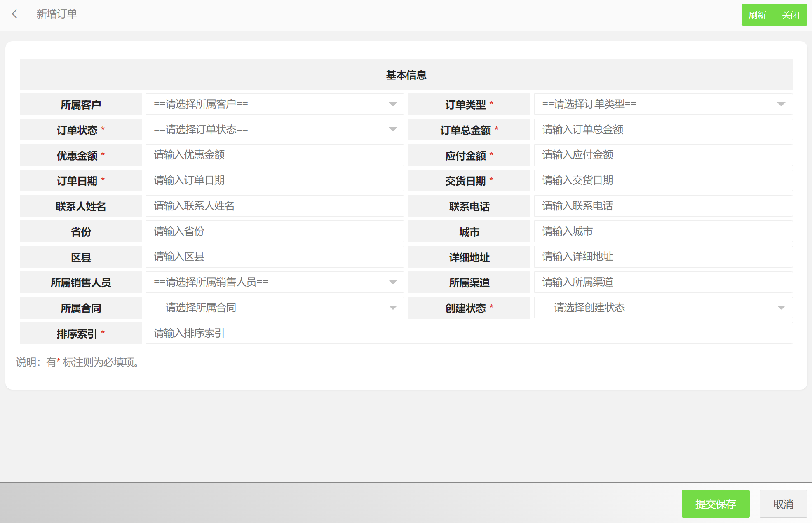Open the 订单状态 order status dropdown
Screen dimensions: 812x523
pos(275,130)
